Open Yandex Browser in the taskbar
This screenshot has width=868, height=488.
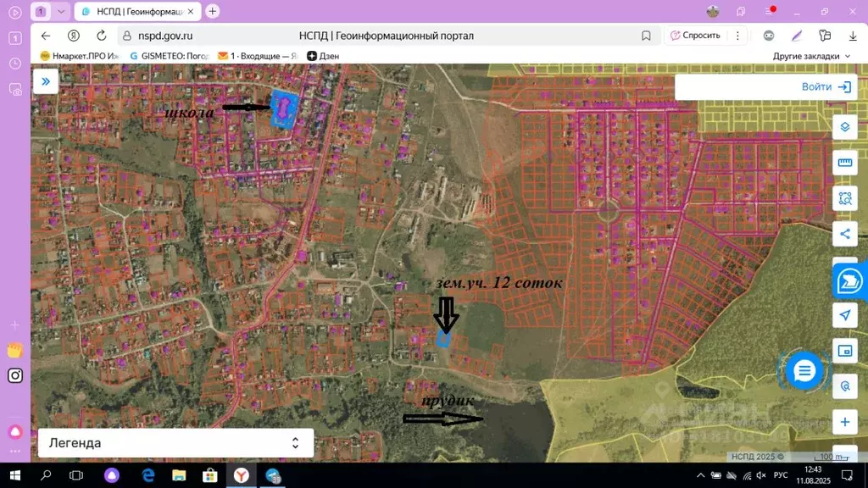click(241, 475)
